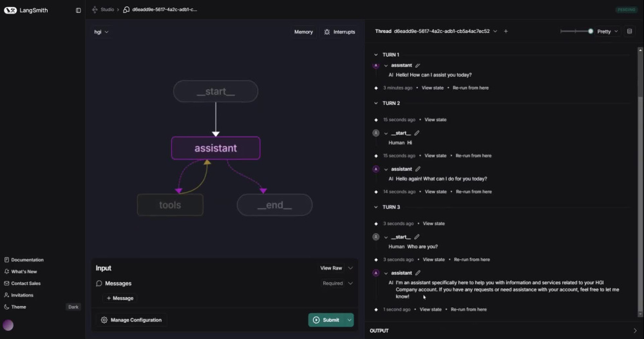Screen dimensions: 644x339
Task: Open the hgi graph dropdown
Action: coord(101,32)
